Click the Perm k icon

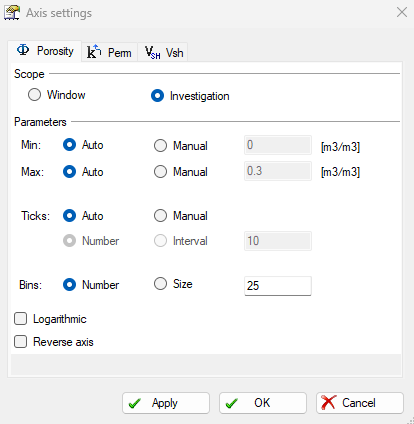coord(94,52)
